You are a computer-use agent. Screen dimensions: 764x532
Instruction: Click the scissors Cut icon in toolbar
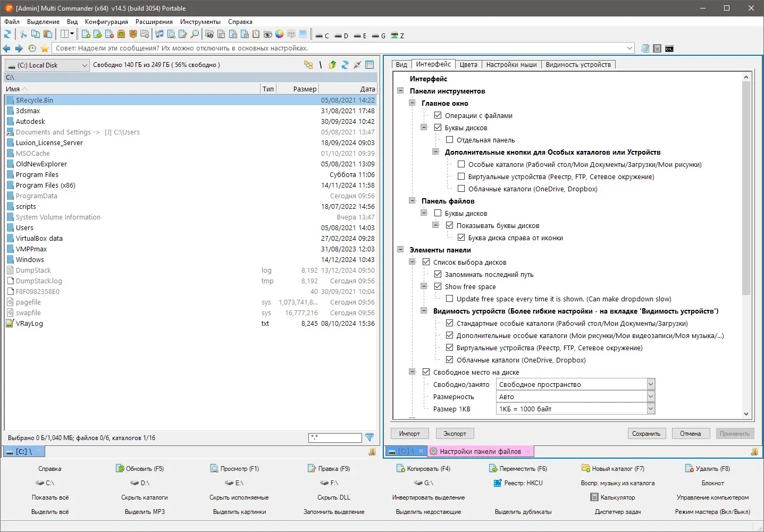23,35
